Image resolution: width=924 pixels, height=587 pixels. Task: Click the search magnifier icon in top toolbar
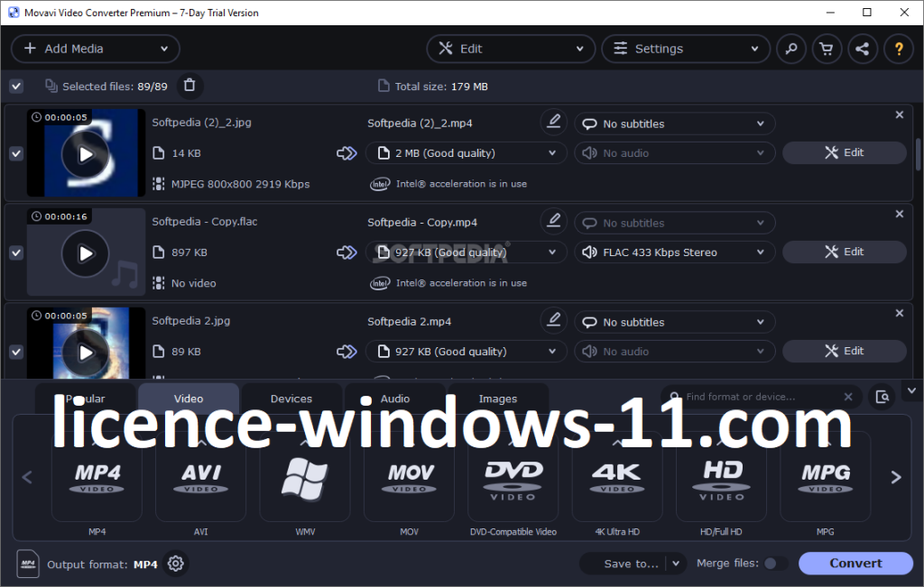(x=791, y=49)
